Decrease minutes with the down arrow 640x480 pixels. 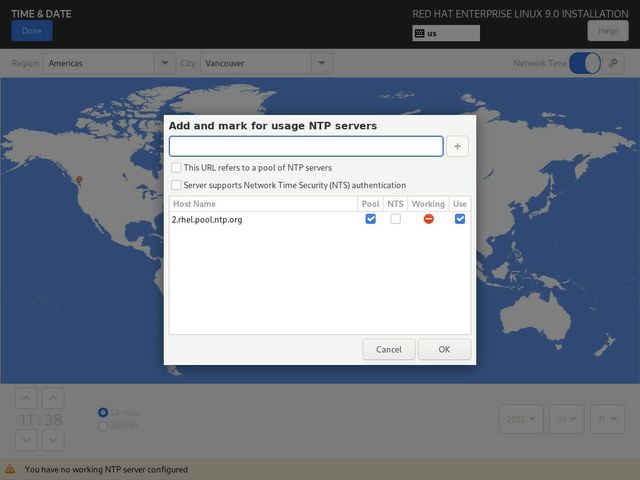coord(53,440)
